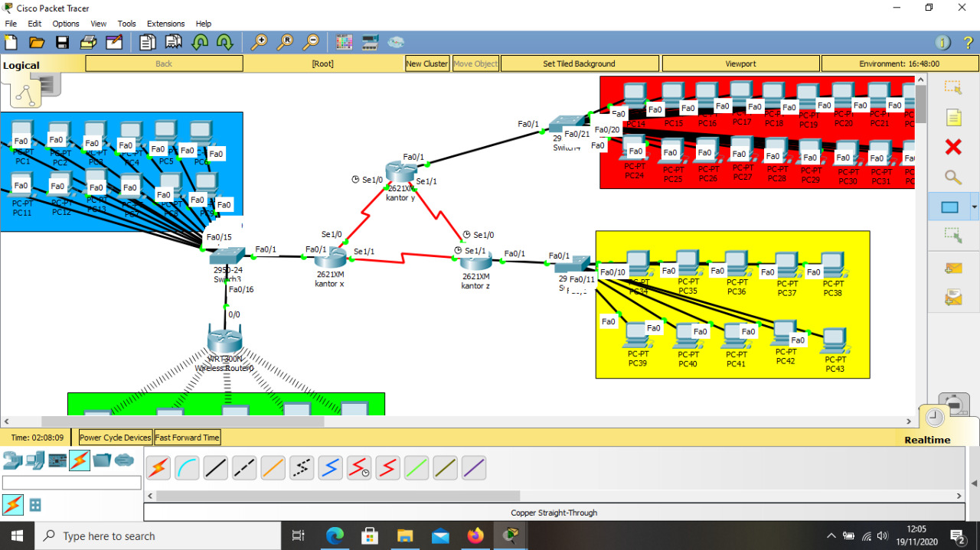This screenshot has height=550, width=980.
Task: Save the topology with floppy disk icon
Action: [62, 42]
